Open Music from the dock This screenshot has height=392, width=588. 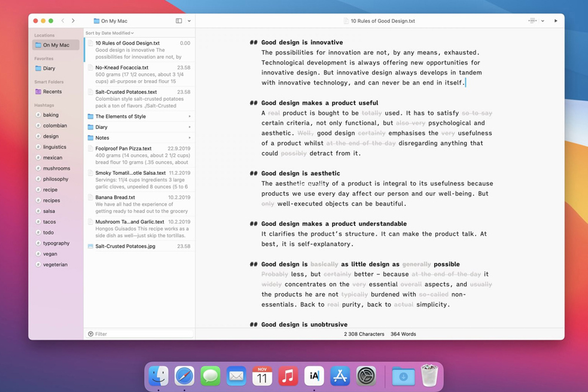[x=288, y=376]
